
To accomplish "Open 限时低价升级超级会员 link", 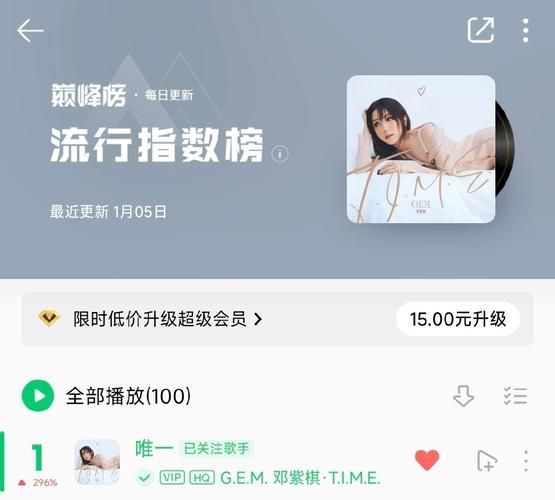I will (x=160, y=319).
